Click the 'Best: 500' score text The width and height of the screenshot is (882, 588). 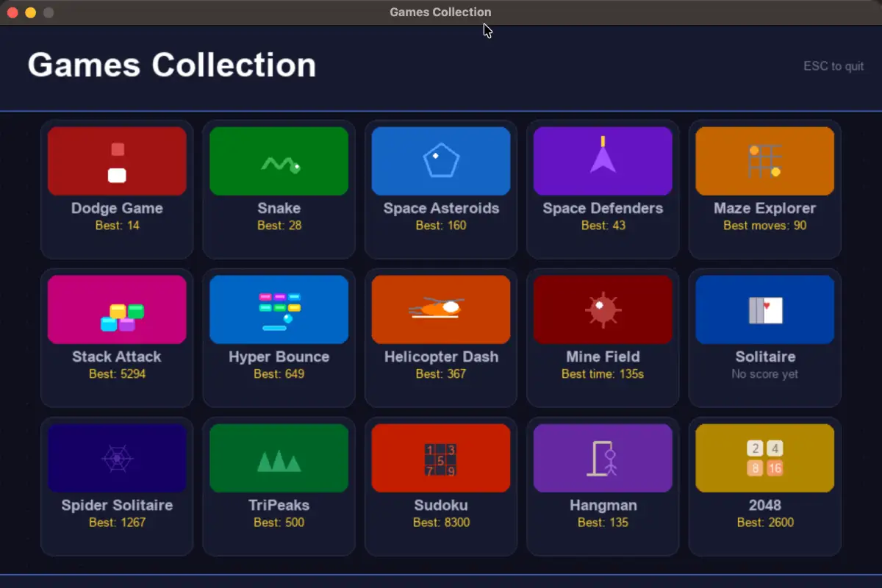(279, 523)
